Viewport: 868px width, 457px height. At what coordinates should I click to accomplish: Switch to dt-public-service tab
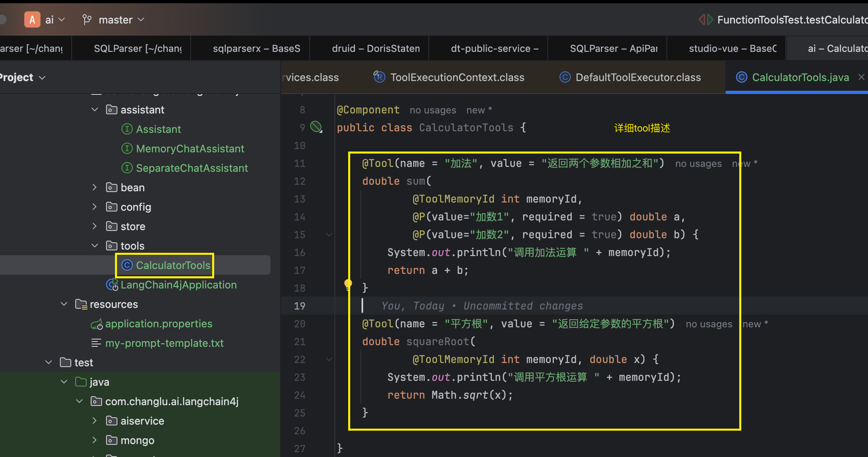pos(489,48)
